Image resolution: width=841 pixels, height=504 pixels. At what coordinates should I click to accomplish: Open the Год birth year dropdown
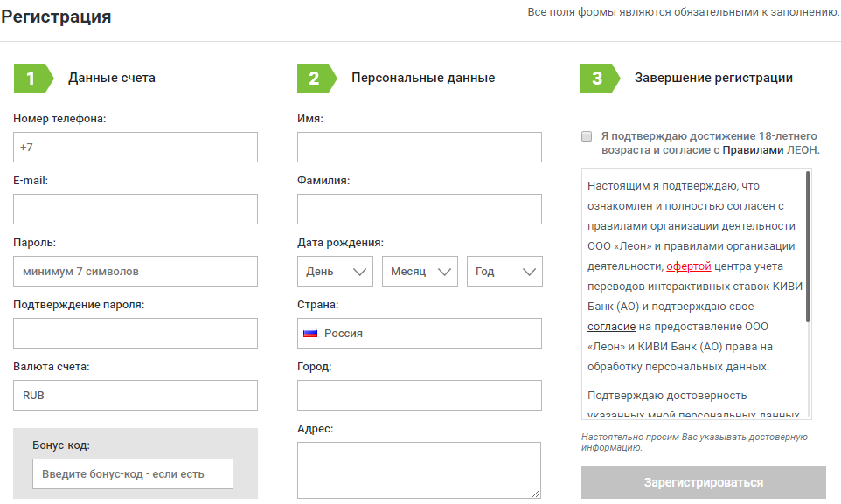pyautogui.click(x=504, y=272)
